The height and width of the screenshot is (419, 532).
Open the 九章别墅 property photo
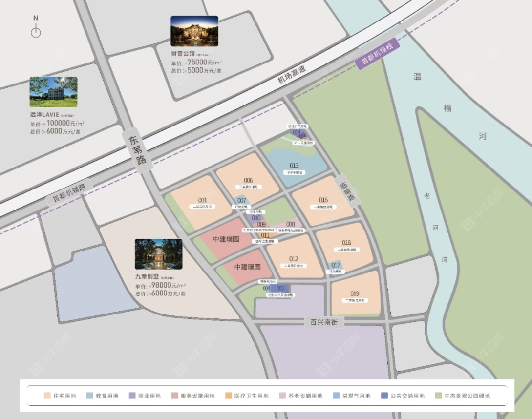158,254
